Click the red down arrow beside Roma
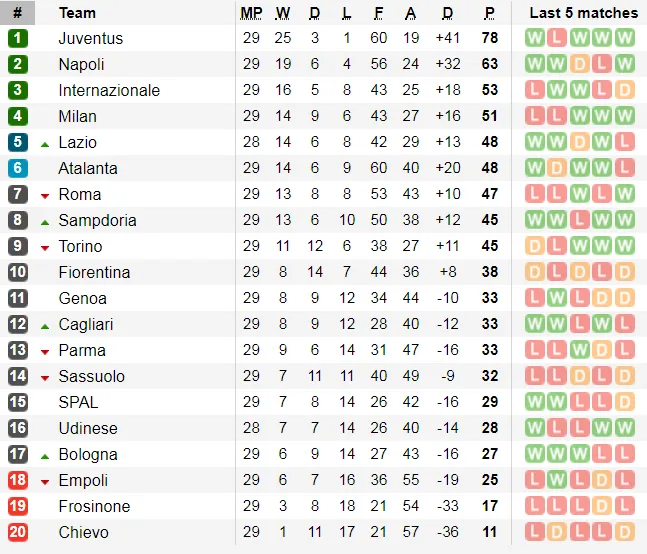 coord(45,195)
